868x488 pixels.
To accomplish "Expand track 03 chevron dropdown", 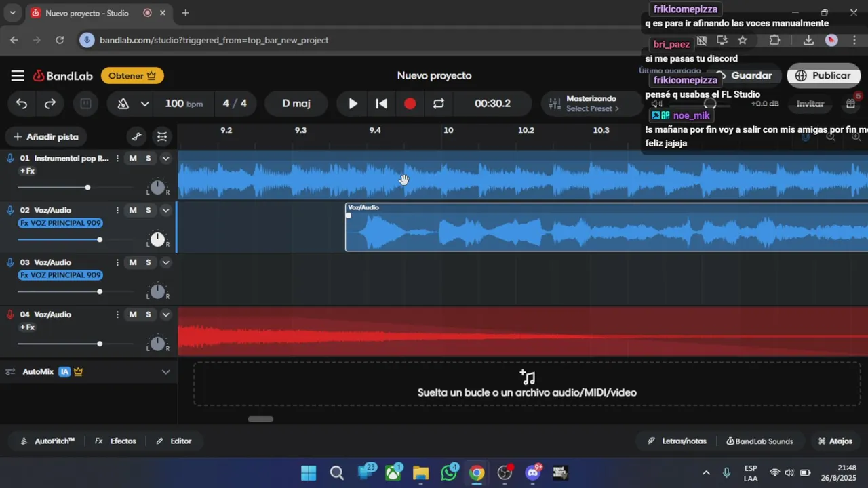I will (x=165, y=262).
